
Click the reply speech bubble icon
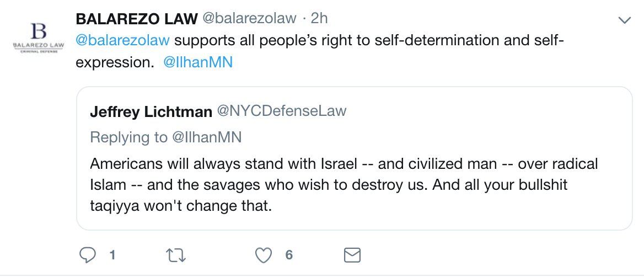pos(88,255)
